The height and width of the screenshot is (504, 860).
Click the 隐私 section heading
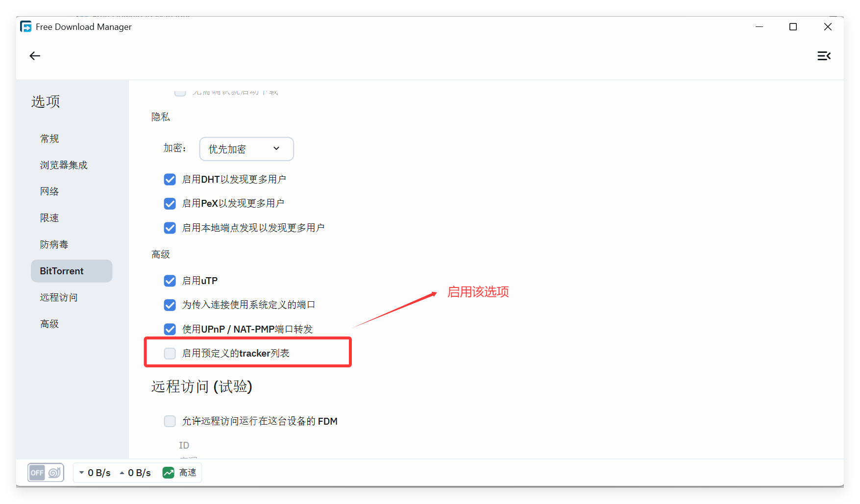(161, 117)
